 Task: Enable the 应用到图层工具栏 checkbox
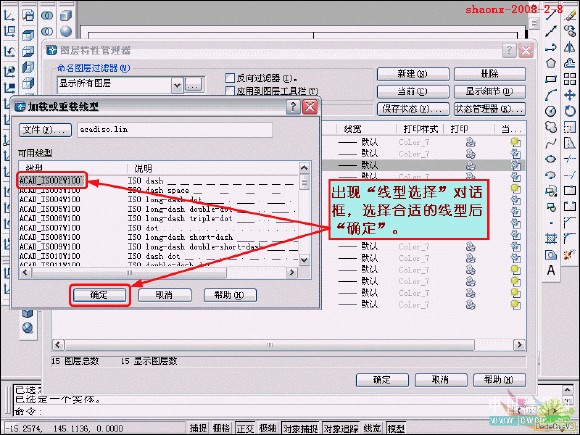tap(230, 91)
